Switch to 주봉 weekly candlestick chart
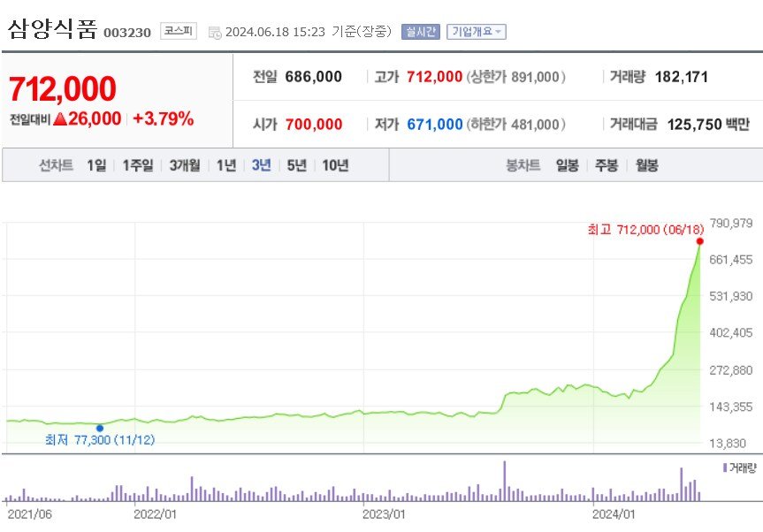The width and height of the screenshot is (763, 532). [x=607, y=165]
